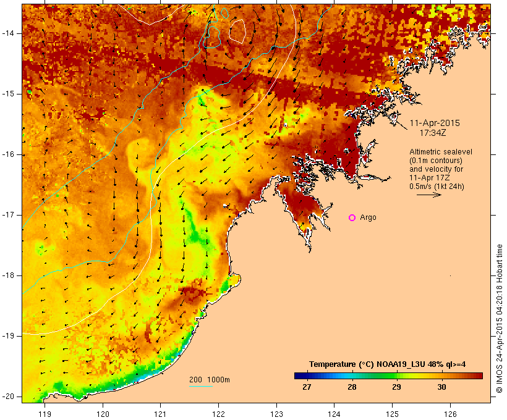Click the '(0.1m contours)' legend text
Viewport: 507px width, 420px height.
click(x=435, y=161)
